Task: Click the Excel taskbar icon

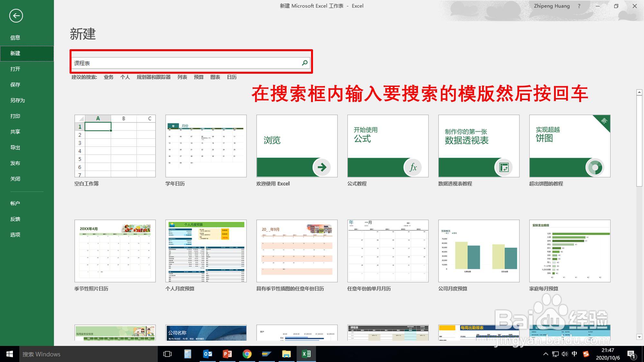Action: pos(306,354)
